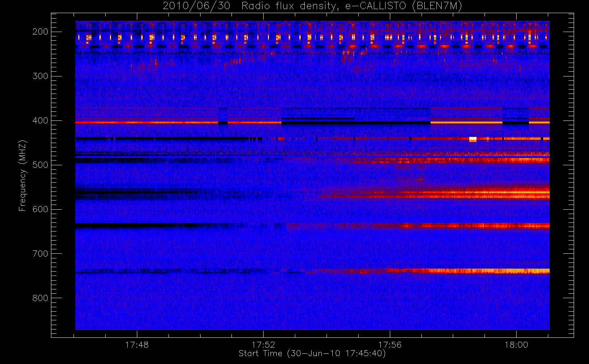
Task: Click the pale orange 400 MHz band segment around 17:58
Action: (466, 123)
